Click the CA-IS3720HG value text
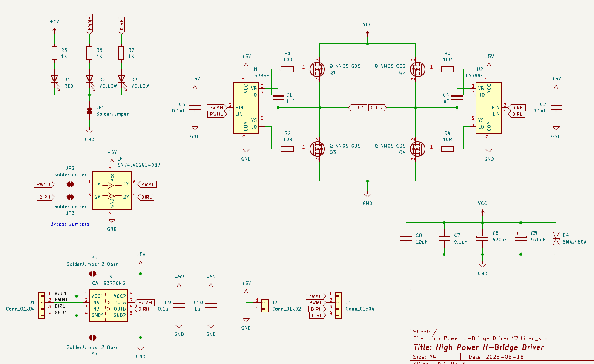This screenshot has height=364, width=594. point(109,283)
